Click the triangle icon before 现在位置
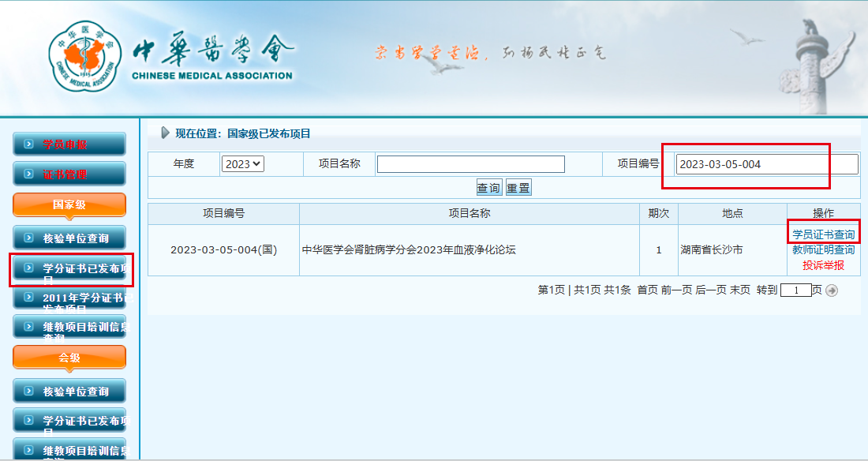868x461 pixels. point(165,133)
